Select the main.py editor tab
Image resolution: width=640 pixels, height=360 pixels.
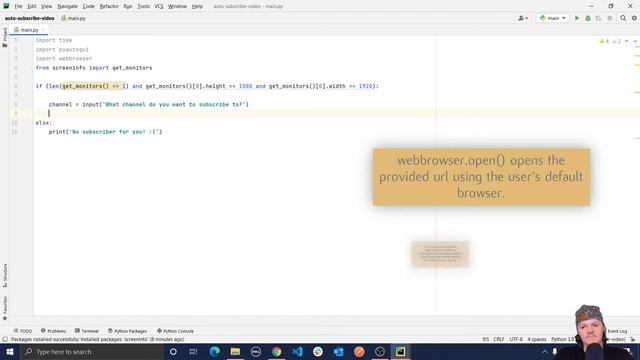coord(29,30)
